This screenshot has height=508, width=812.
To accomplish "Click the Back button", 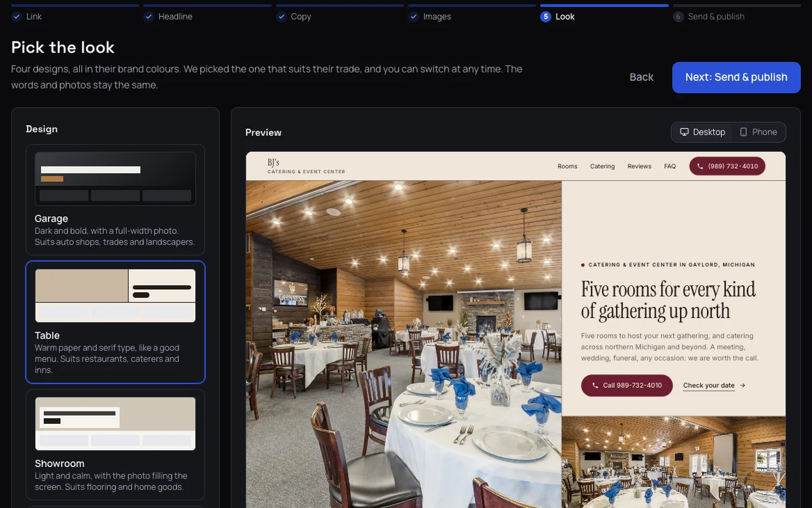I will (x=642, y=77).
